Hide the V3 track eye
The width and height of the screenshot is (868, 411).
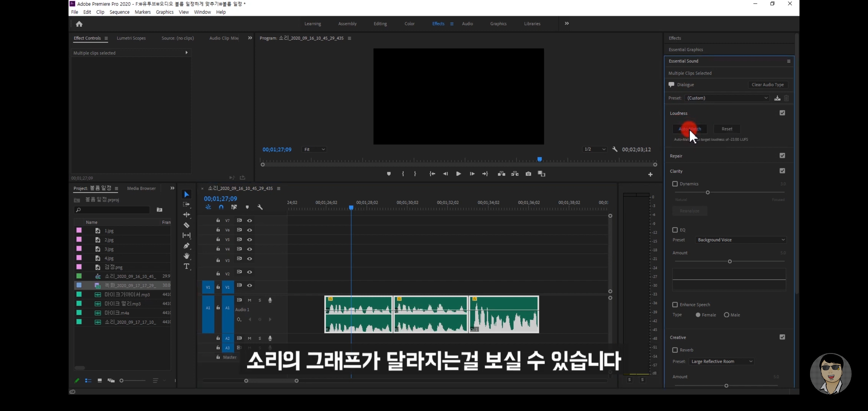(x=249, y=259)
